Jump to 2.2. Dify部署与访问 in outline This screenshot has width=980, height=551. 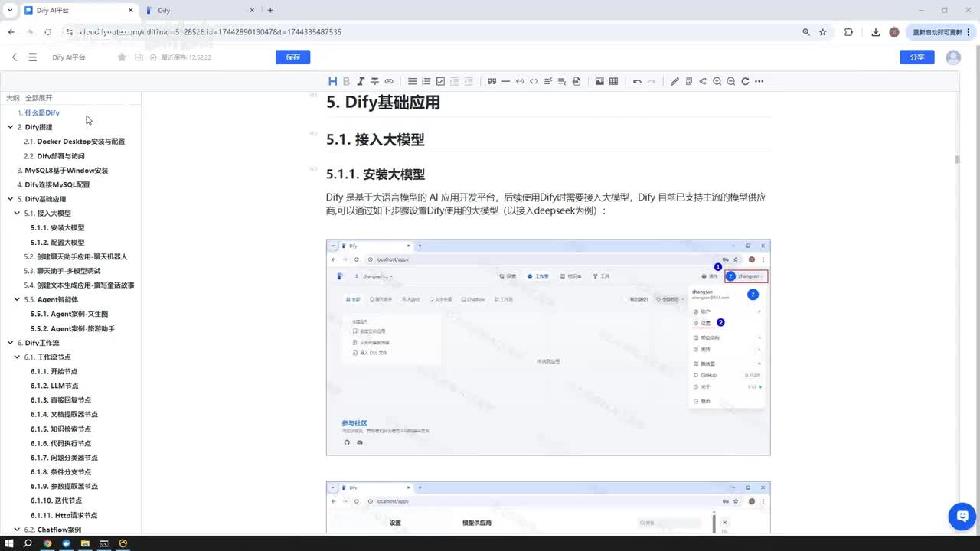pos(54,156)
